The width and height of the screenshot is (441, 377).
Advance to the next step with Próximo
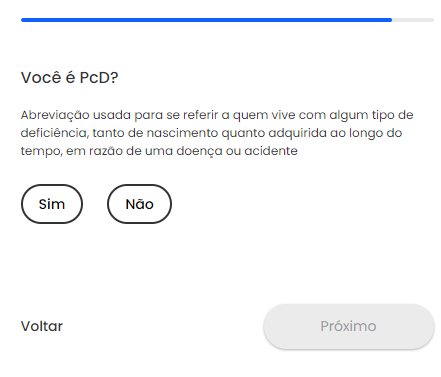click(349, 326)
